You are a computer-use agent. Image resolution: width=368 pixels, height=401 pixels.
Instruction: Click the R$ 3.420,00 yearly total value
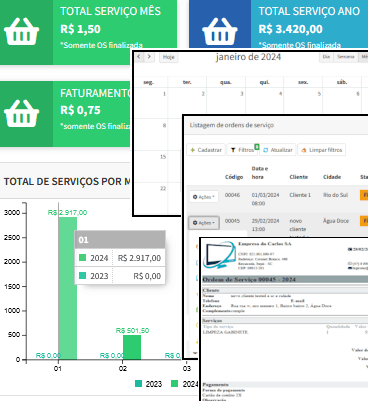291,29
